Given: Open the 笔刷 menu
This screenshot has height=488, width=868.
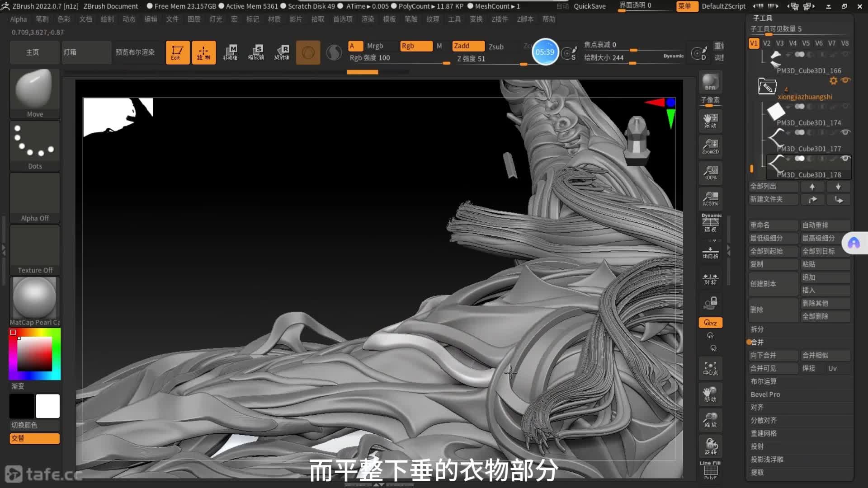Looking at the screenshot, I should coord(42,19).
